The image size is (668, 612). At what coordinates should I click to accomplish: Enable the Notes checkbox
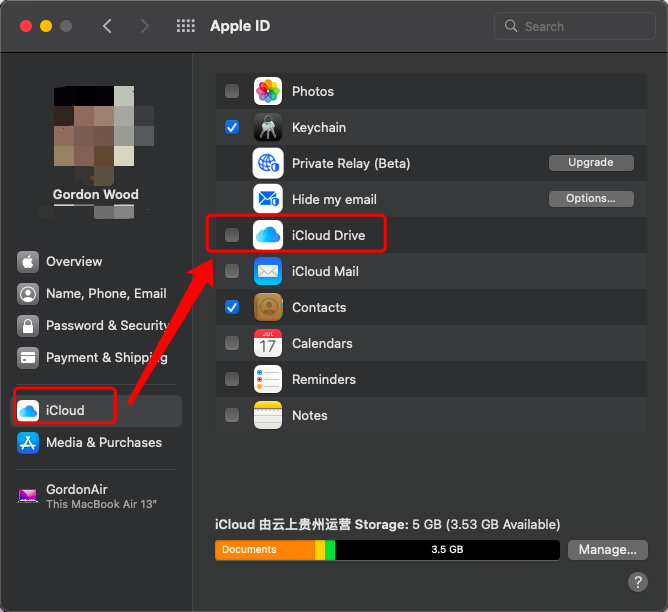coord(232,415)
